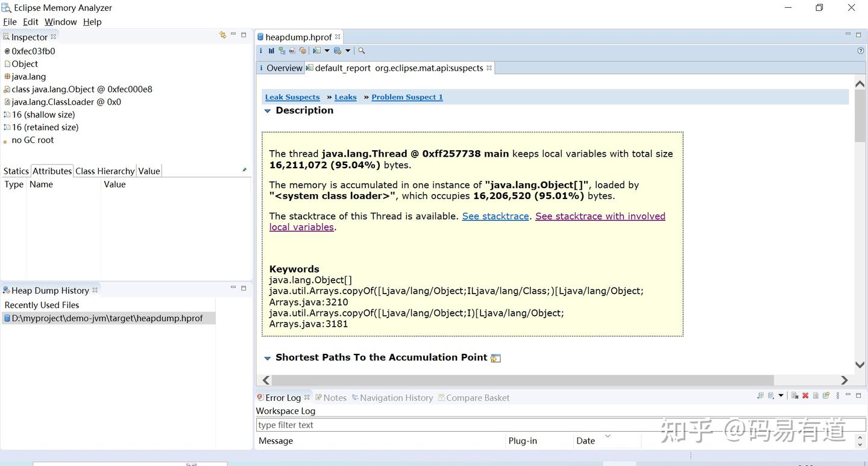868x466 pixels.
Task: Click the red X delete log icon
Action: (805, 396)
